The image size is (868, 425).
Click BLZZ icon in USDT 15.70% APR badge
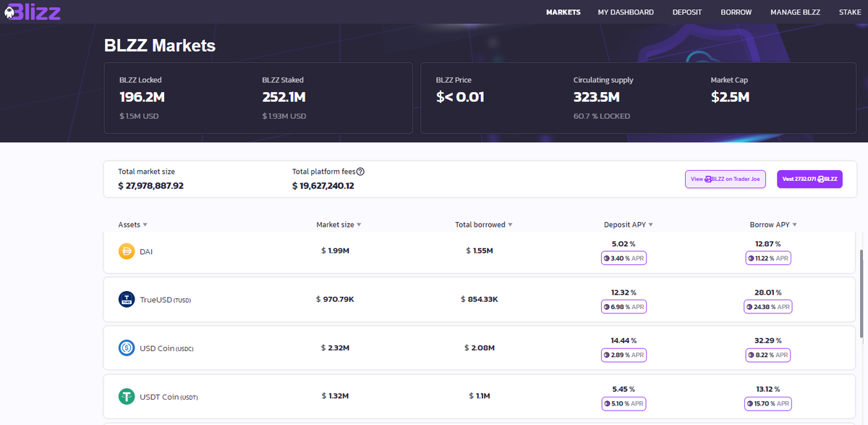pos(749,404)
